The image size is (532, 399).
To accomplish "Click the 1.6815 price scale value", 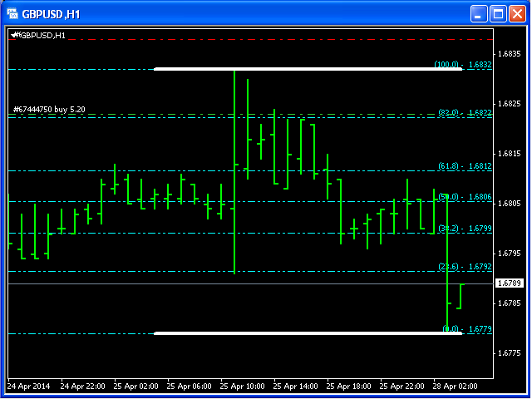I will [x=509, y=154].
